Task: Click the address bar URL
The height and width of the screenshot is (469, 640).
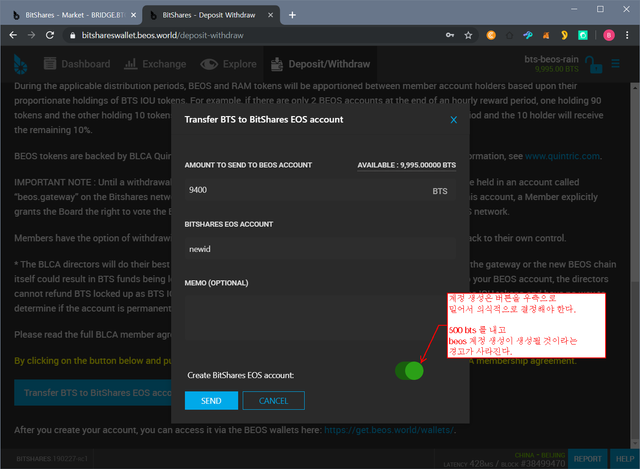Action: click(162, 36)
